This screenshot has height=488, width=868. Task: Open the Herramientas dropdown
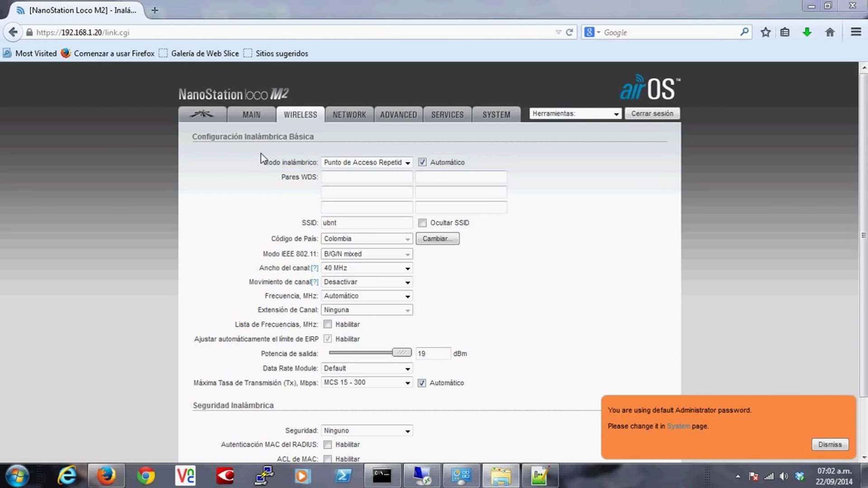(576, 113)
